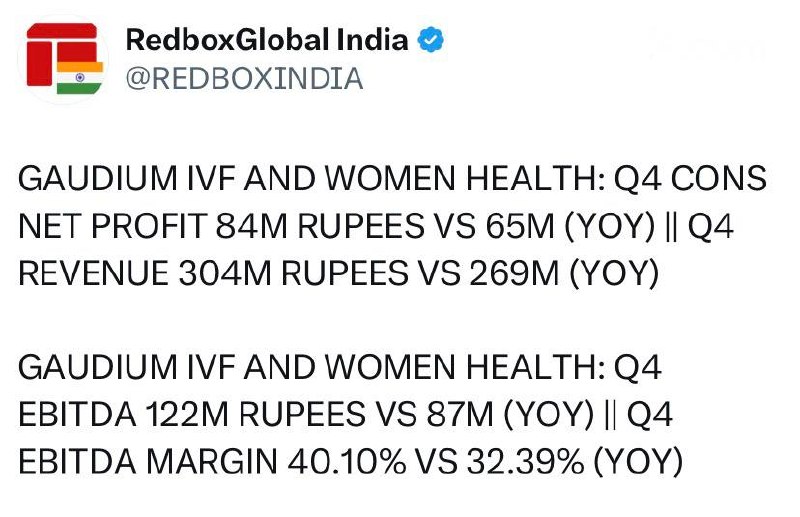The width and height of the screenshot is (800, 517).
Task: Click the blue verified checkmark badge
Action: pos(430,40)
